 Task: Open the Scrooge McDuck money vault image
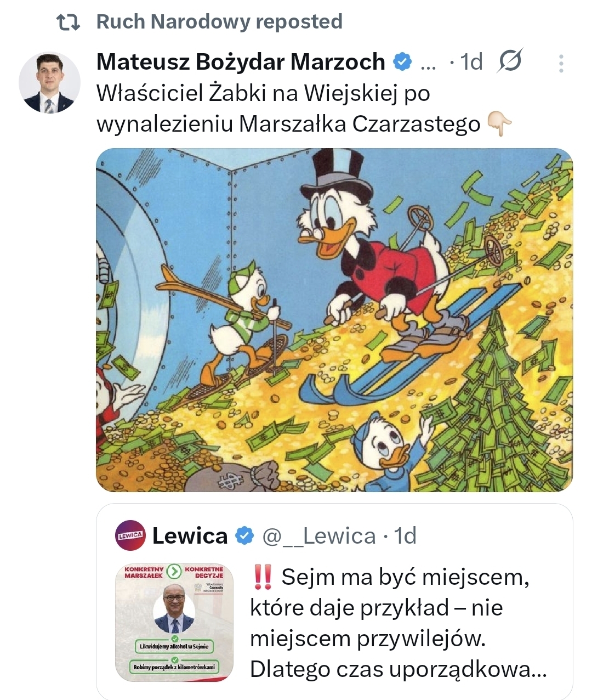pyautogui.click(x=334, y=320)
